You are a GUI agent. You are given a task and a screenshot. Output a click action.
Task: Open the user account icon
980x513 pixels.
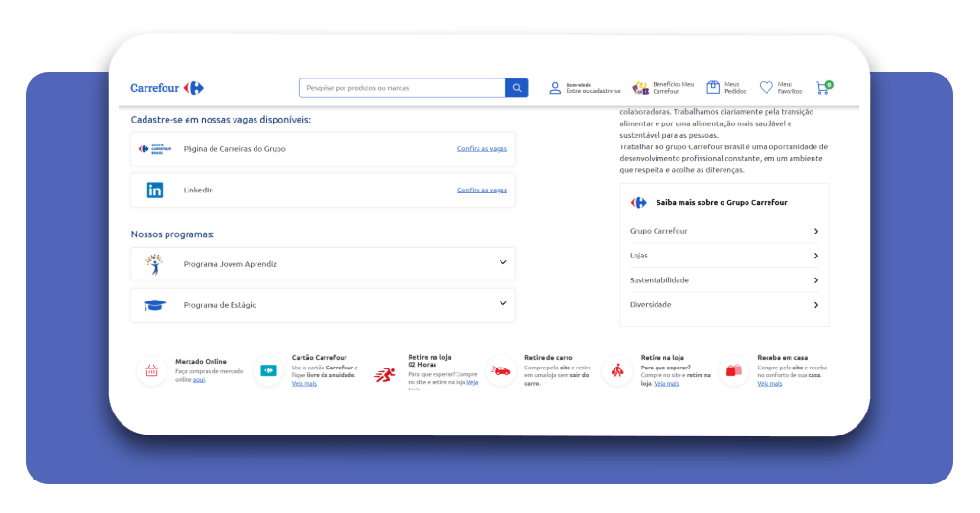(x=555, y=88)
